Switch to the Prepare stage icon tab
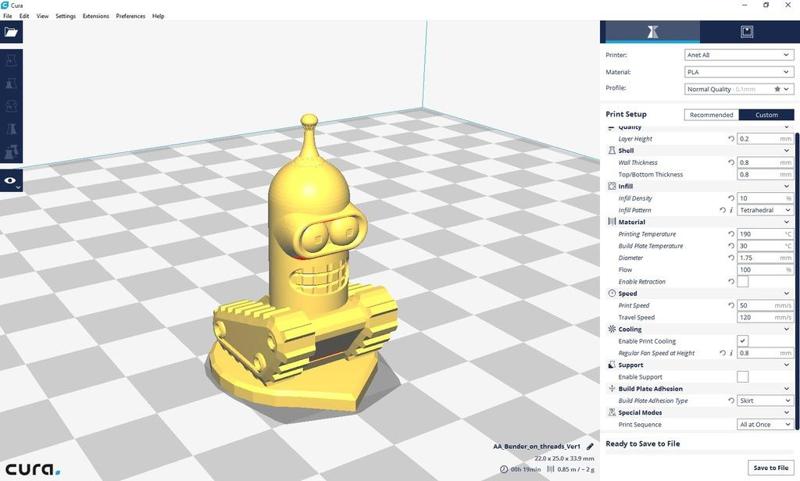800x481 pixels. [652, 32]
